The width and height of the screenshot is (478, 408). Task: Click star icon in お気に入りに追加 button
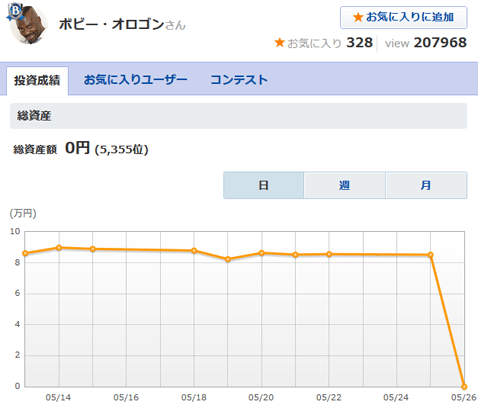pyautogui.click(x=358, y=17)
